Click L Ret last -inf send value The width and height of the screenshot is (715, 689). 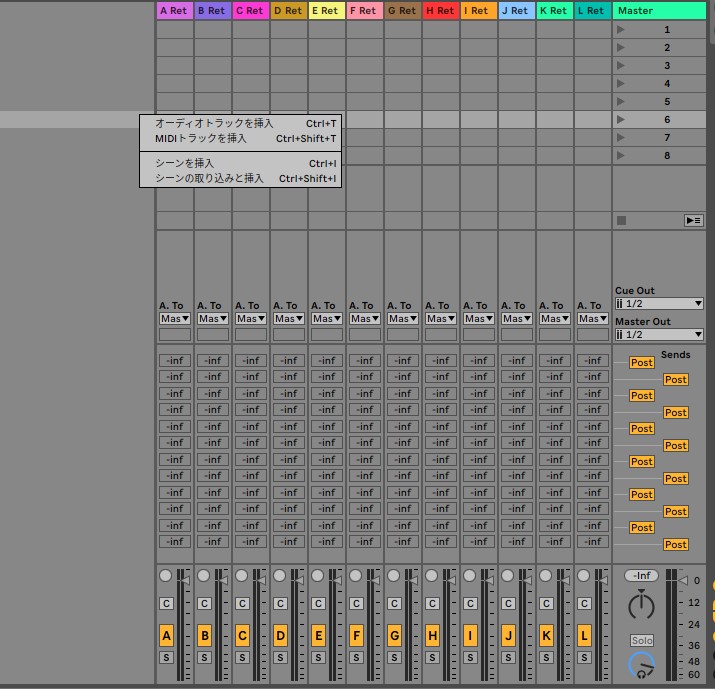click(x=593, y=542)
